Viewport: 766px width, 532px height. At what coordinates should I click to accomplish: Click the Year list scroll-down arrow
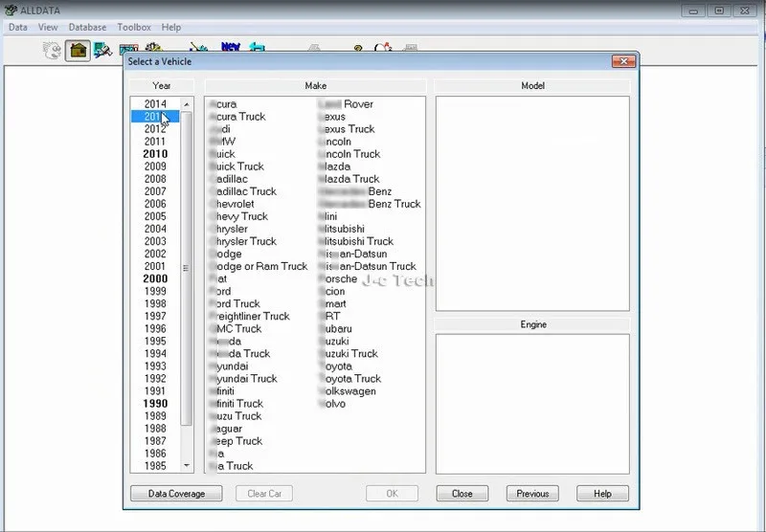point(186,466)
